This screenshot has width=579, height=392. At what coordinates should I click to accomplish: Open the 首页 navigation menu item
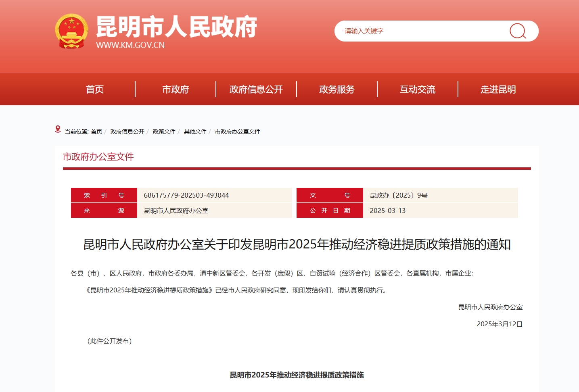click(x=95, y=89)
